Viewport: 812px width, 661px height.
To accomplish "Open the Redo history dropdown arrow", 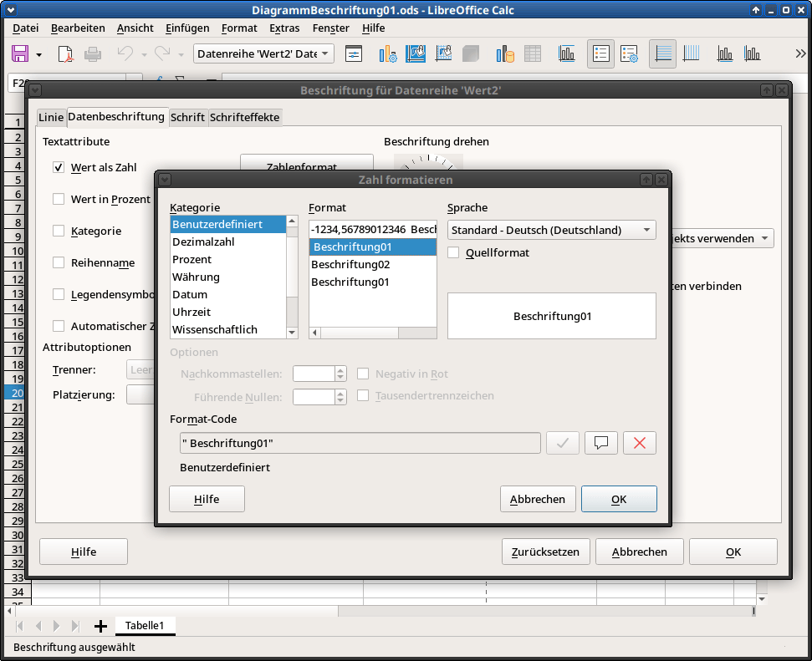I will (181, 54).
